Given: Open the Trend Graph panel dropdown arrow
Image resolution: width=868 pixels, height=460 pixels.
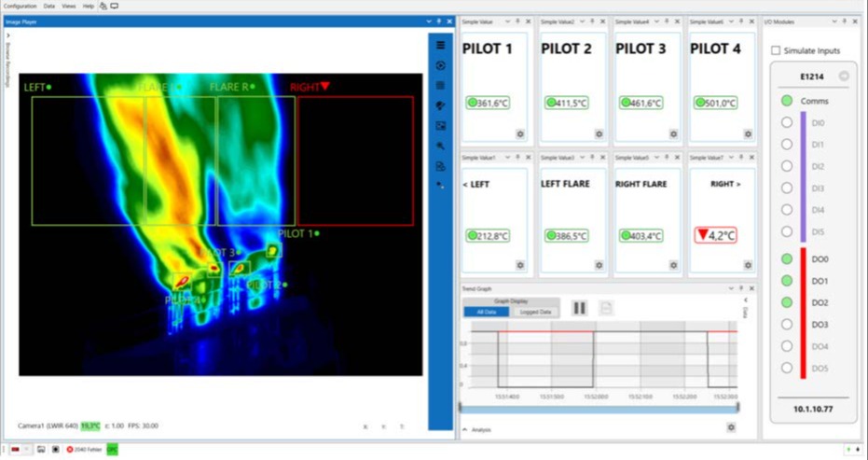Looking at the screenshot, I should (x=731, y=288).
